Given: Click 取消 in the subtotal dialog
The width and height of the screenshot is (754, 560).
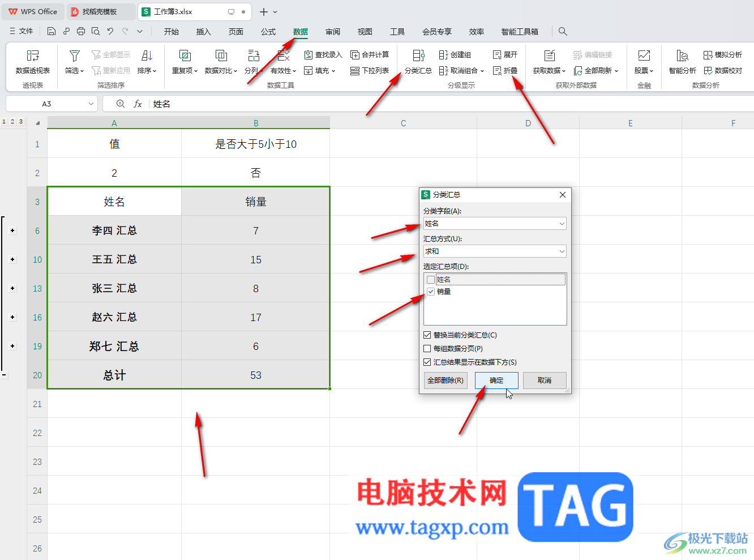Looking at the screenshot, I should point(545,381).
